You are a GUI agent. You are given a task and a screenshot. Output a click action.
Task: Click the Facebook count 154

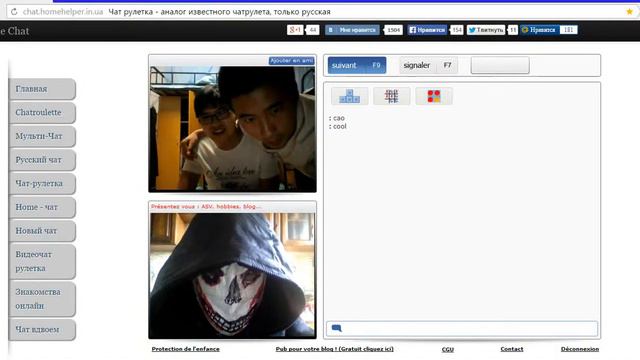[x=456, y=30]
